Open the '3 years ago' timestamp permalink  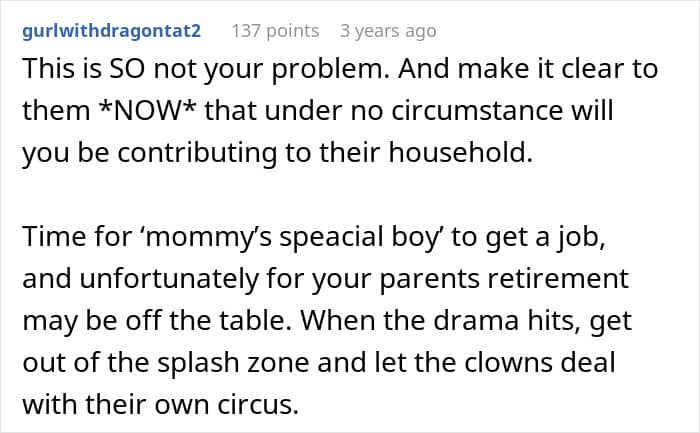(388, 31)
